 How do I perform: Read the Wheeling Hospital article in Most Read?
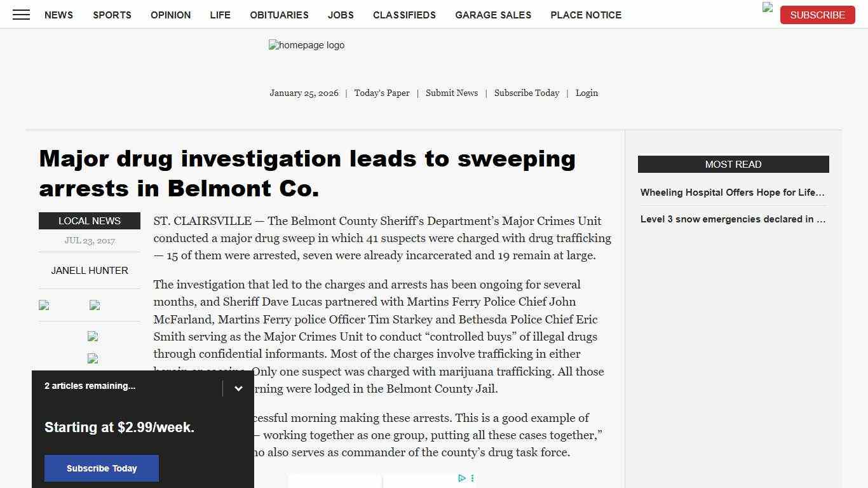pyautogui.click(x=732, y=193)
